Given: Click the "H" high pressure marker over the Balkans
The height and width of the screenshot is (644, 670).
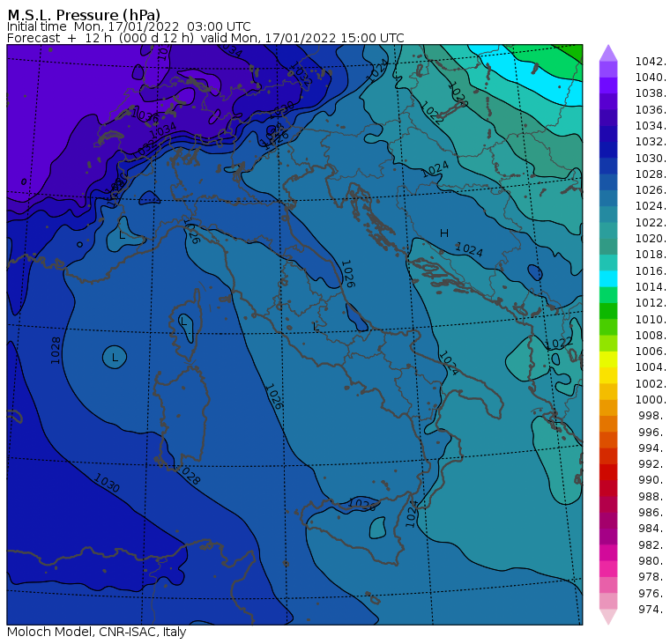Looking at the screenshot, I should [x=444, y=233].
